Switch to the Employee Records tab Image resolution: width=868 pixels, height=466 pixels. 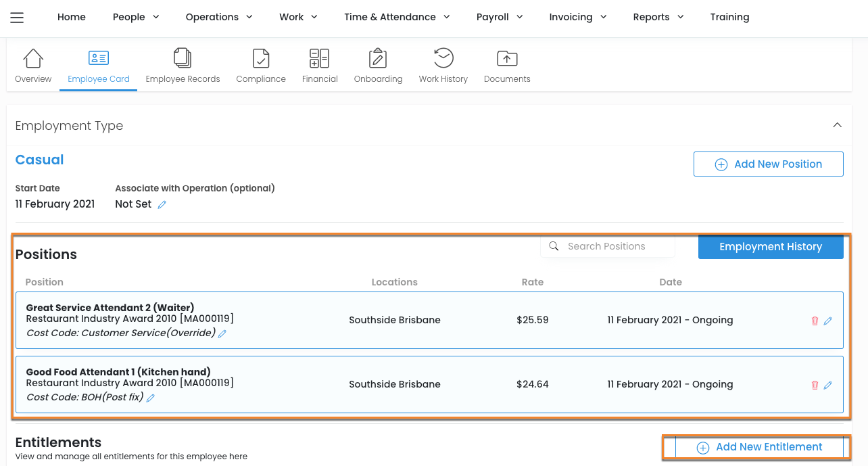click(x=183, y=66)
